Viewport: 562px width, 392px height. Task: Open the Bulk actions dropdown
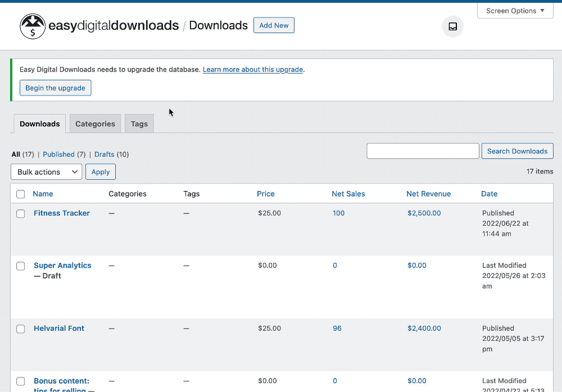46,172
